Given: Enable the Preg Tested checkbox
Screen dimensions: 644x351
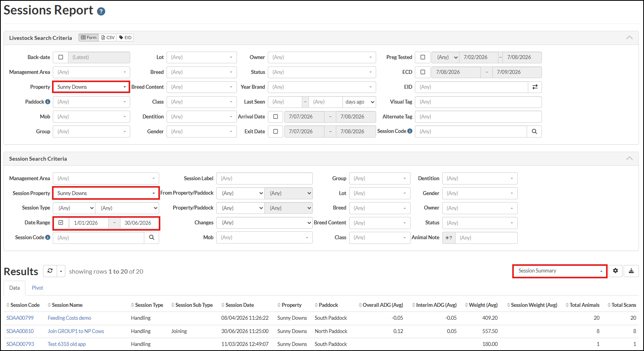Looking at the screenshot, I should click(423, 57).
